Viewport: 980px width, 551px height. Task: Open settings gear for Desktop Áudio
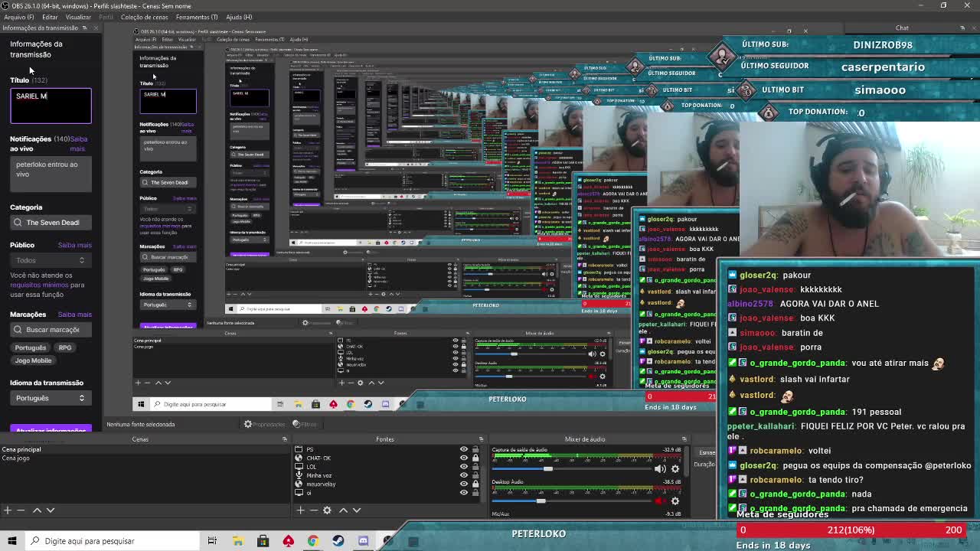point(675,501)
